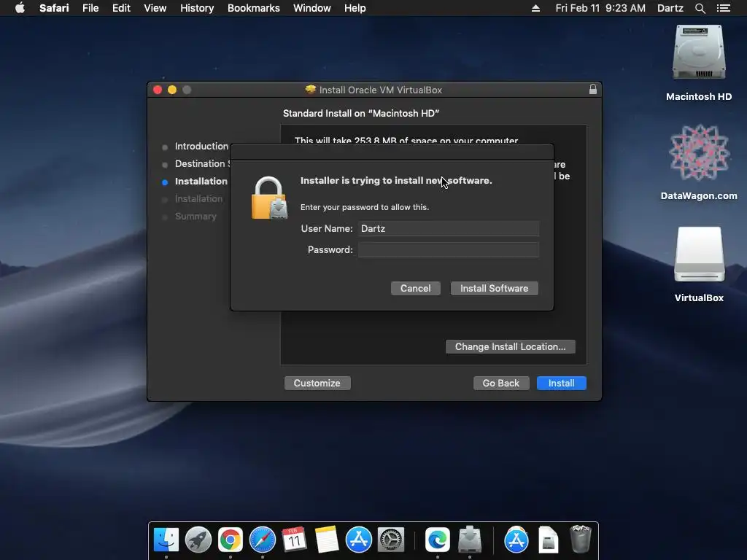Select VirtualBox mounted disk on desktop

[x=699, y=254]
